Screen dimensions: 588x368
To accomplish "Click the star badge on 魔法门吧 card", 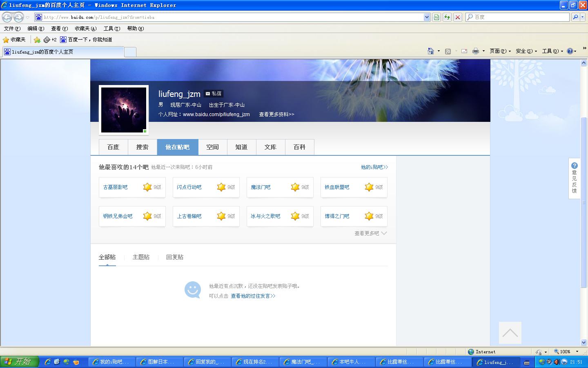I will click(295, 187).
